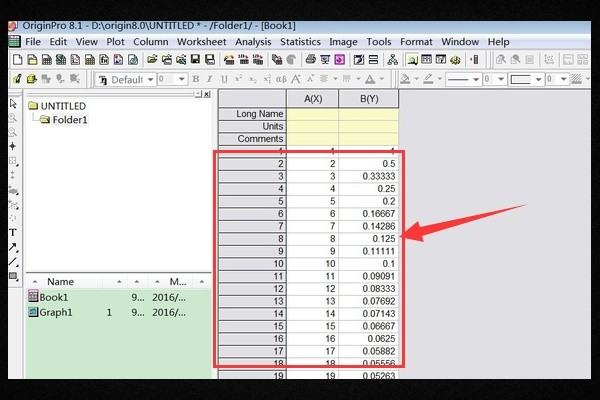Select the UNTITLED project tree node
The height and width of the screenshot is (400, 600).
pos(57,106)
